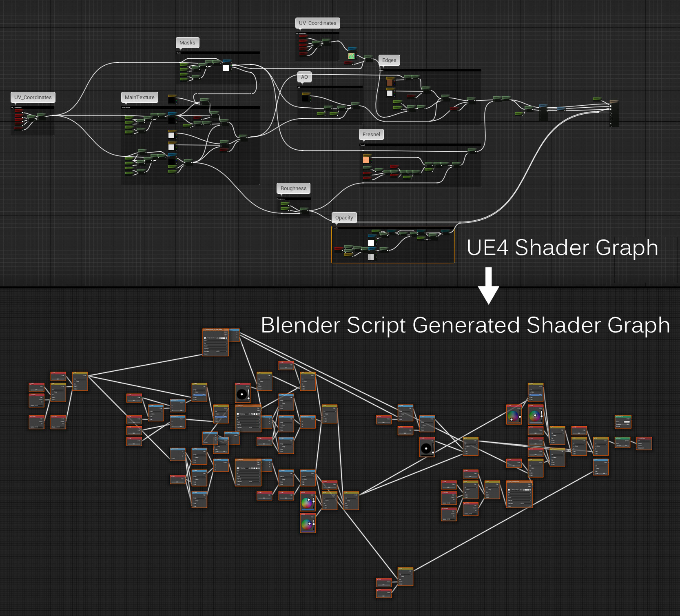Click color wheel with orange swatch bar

click(x=513, y=416)
